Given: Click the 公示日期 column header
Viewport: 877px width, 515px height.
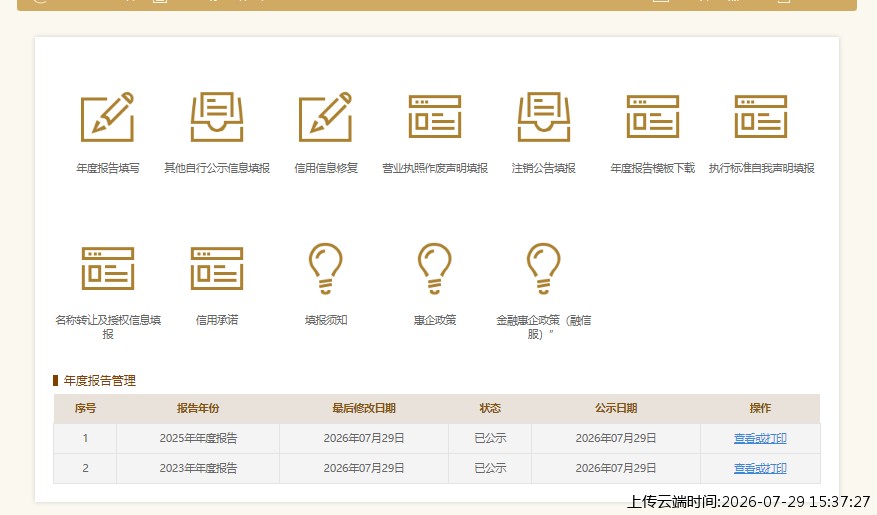Looking at the screenshot, I should click(616, 408).
